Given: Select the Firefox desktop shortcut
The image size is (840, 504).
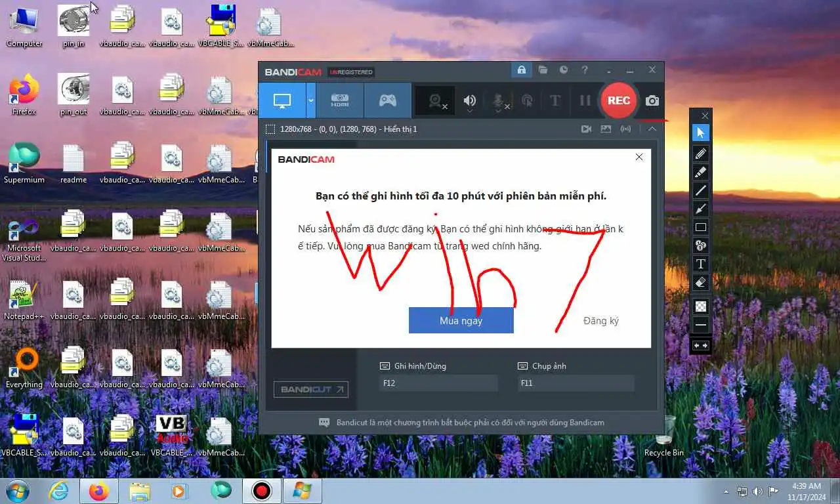Looking at the screenshot, I should pos(24,94).
